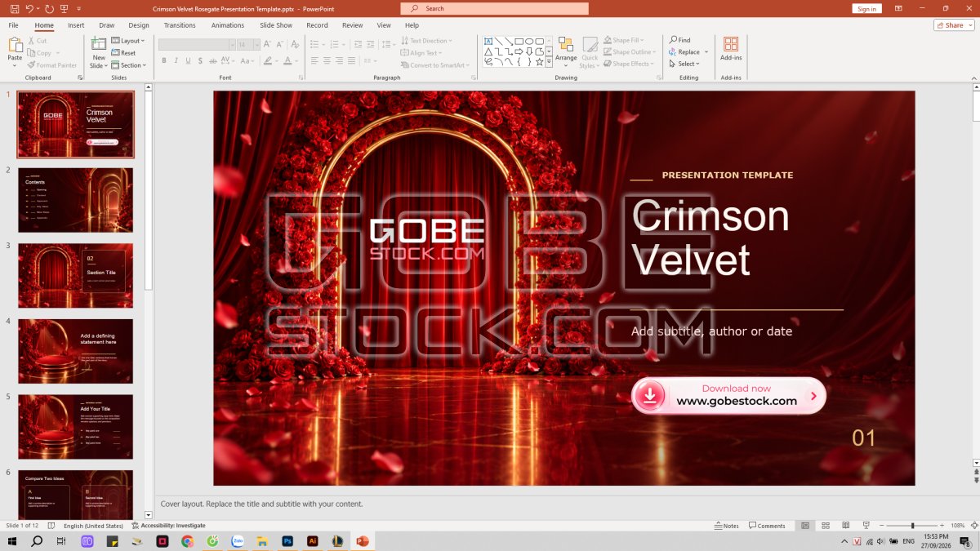Click Find in Editing group
Image resolution: width=980 pixels, height=551 pixels.
pyautogui.click(x=680, y=40)
